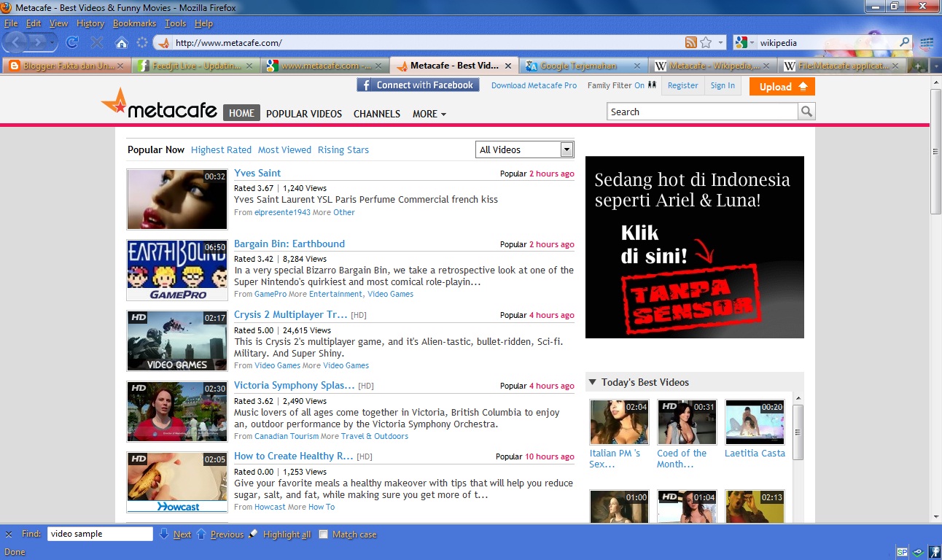Image resolution: width=942 pixels, height=560 pixels.
Task: Bookmark this page with the star icon
Action: point(706,43)
